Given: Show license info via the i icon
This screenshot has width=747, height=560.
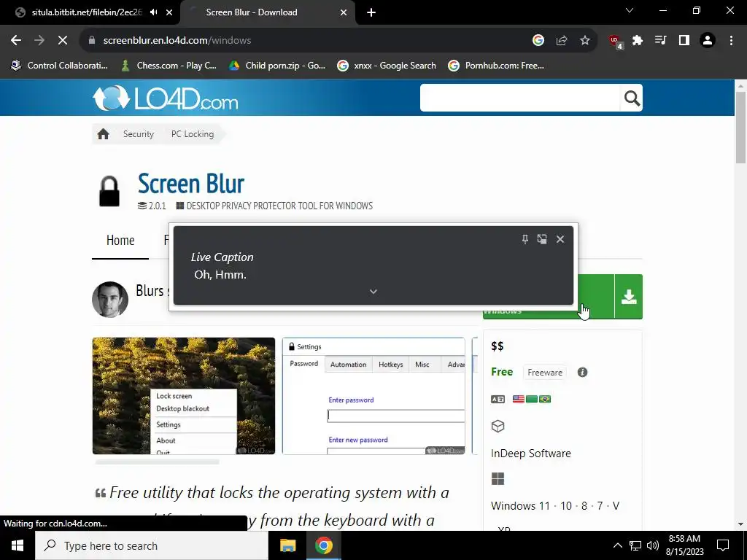Looking at the screenshot, I should tap(582, 373).
